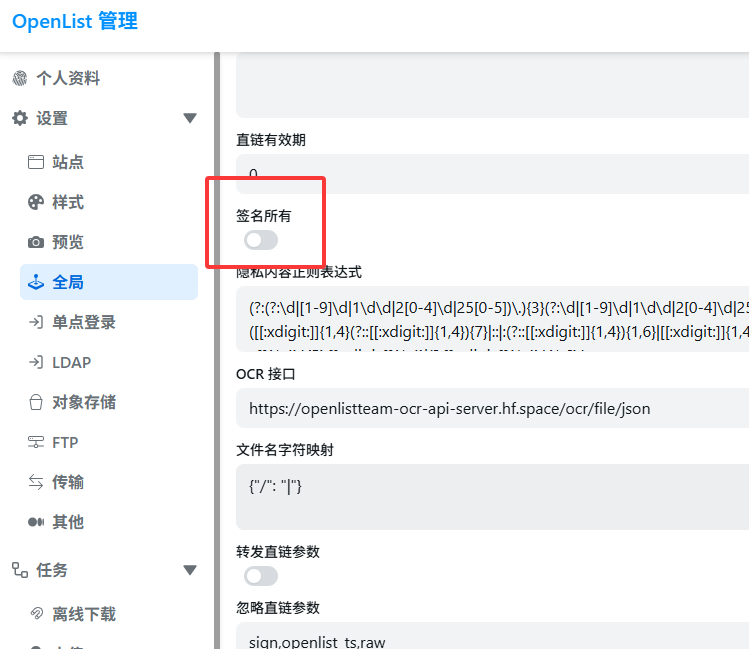Click the 忽略直链参数 label
The height and width of the screenshot is (649, 749).
coord(278,608)
